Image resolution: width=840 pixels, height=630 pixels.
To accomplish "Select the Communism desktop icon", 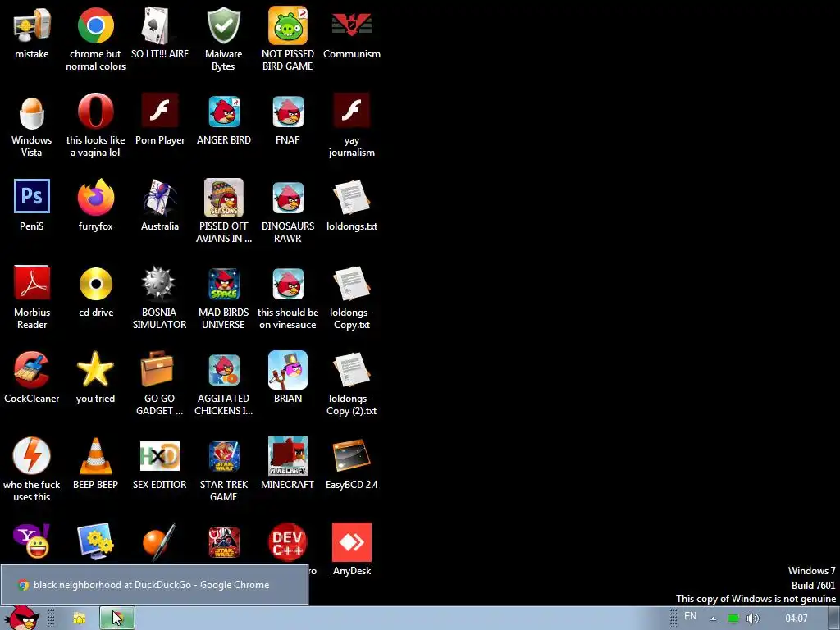I will [x=351, y=25].
